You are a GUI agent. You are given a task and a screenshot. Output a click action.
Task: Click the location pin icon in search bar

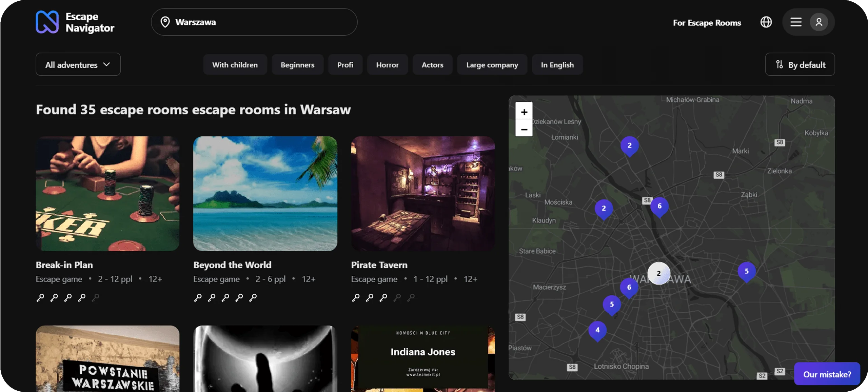tap(165, 22)
